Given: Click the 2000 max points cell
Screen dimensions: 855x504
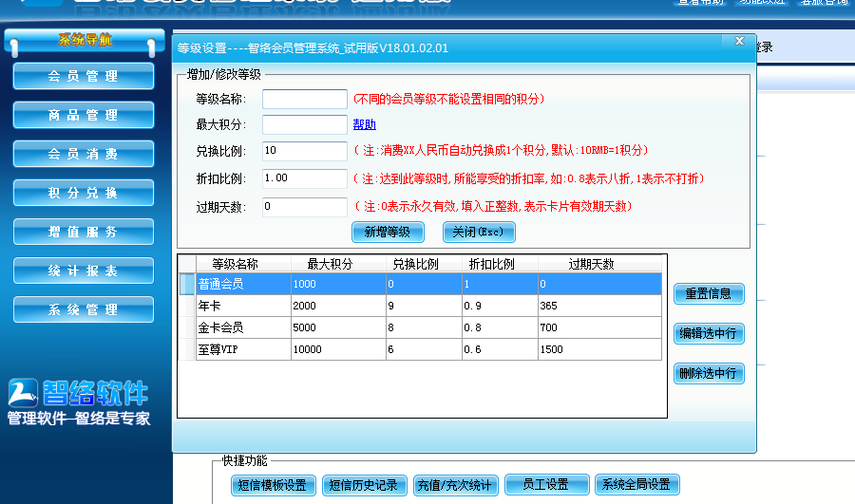Looking at the screenshot, I should (x=338, y=306).
